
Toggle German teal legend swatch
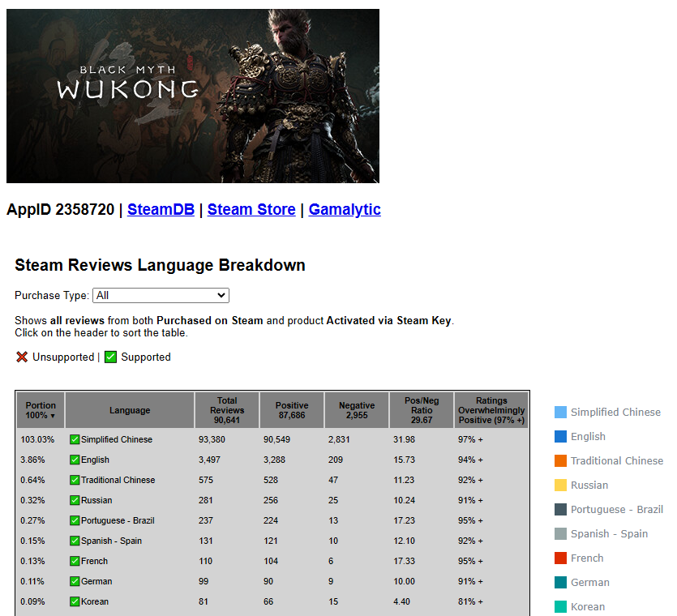(560, 582)
